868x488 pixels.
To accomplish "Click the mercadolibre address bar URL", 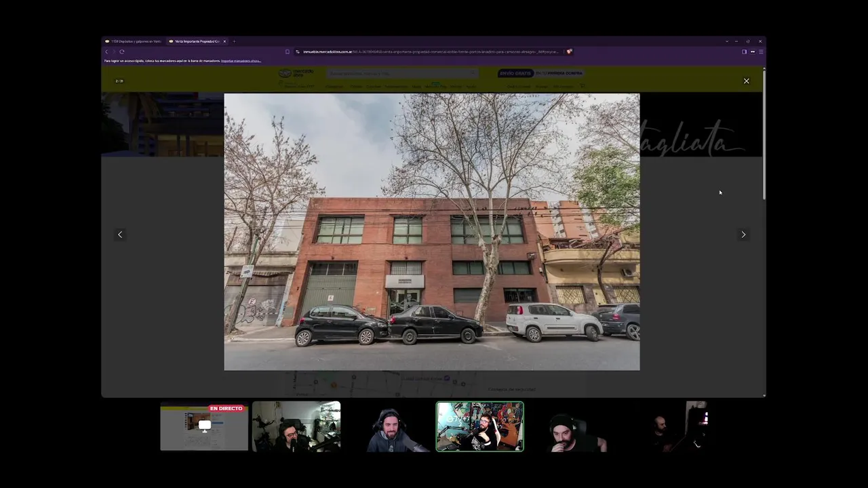I will coord(431,52).
